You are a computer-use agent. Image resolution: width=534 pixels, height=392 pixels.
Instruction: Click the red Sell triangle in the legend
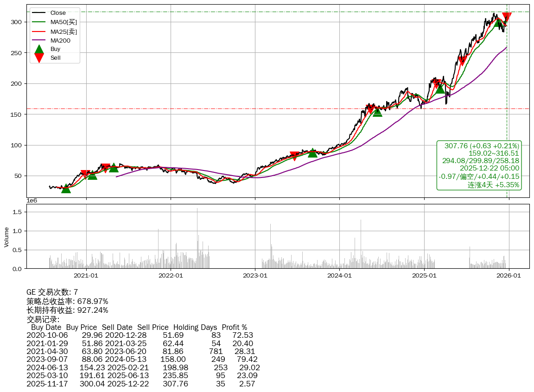(x=39, y=58)
